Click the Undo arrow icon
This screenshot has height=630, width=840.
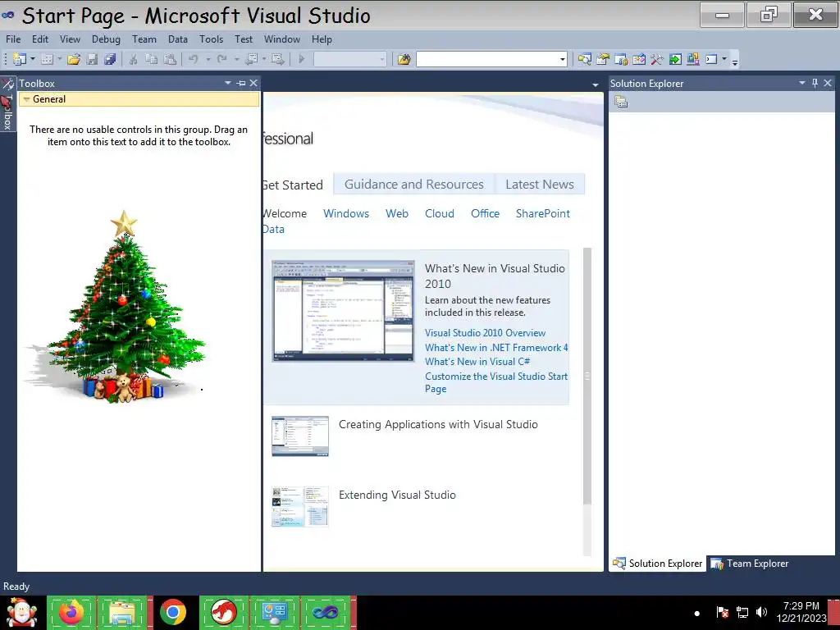pos(194,59)
